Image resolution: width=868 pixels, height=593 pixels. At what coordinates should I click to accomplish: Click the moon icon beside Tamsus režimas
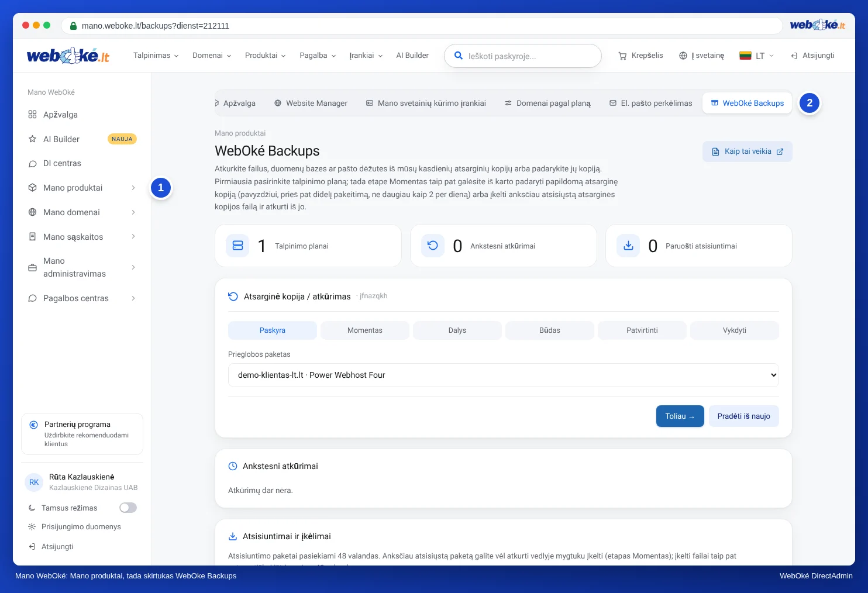(32, 508)
